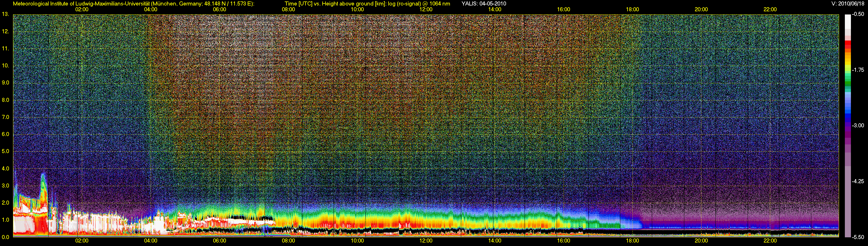This screenshot has height=246, width=868.
Task: Click the -3.00 color scale value
Action: point(858,126)
